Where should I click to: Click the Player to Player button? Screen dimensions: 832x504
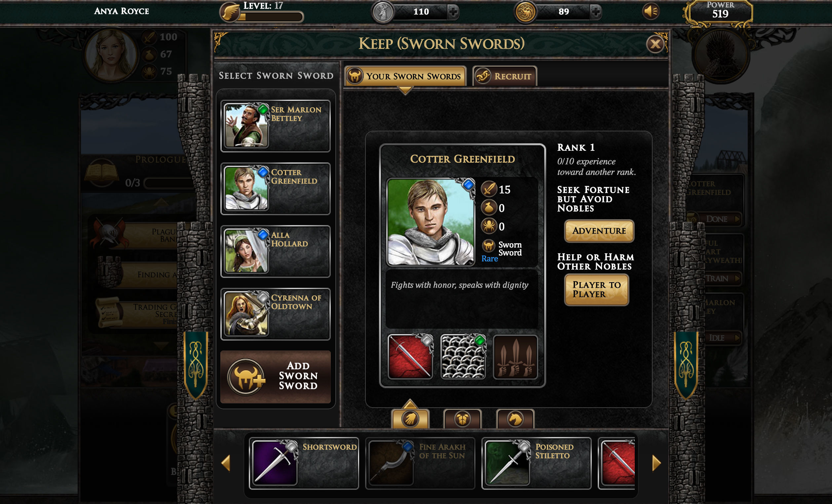pyautogui.click(x=596, y=289)
